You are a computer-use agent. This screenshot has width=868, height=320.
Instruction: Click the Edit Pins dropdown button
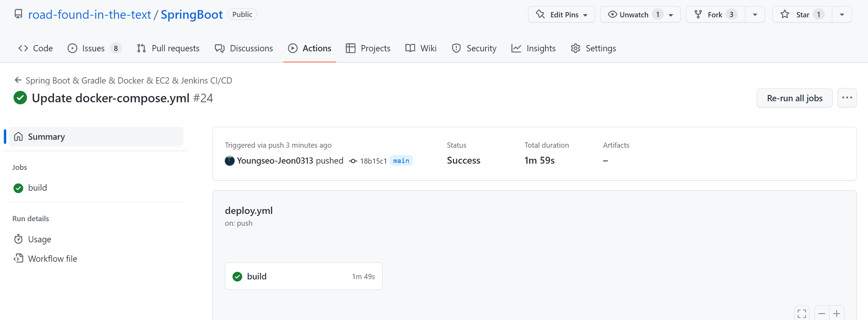point(561,15)
